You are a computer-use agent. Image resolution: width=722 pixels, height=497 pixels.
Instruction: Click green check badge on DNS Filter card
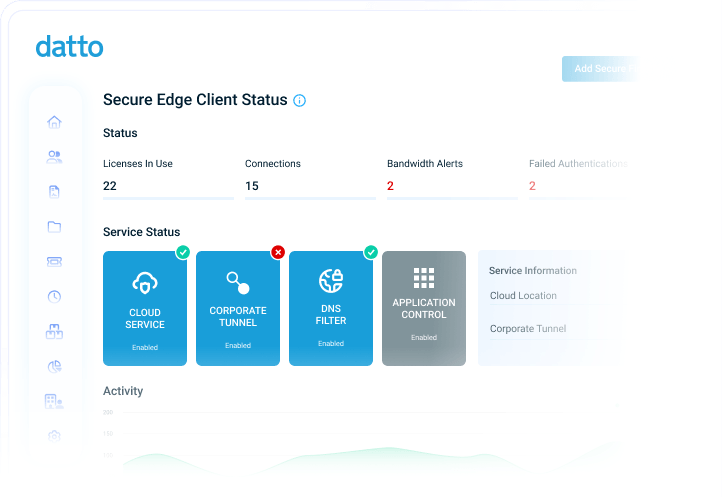pyautogui.click(x=371, y=252)
